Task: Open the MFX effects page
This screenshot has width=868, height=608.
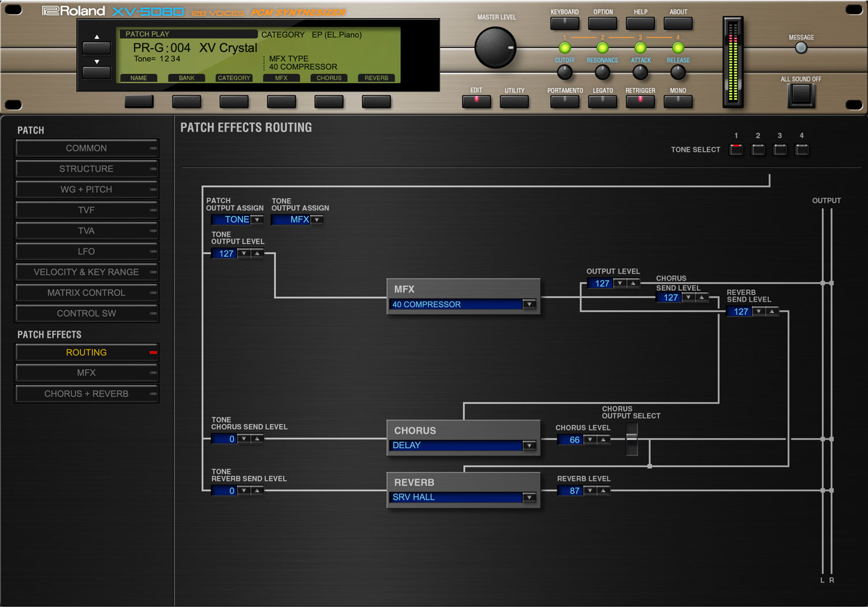Action: click(87, 373)
